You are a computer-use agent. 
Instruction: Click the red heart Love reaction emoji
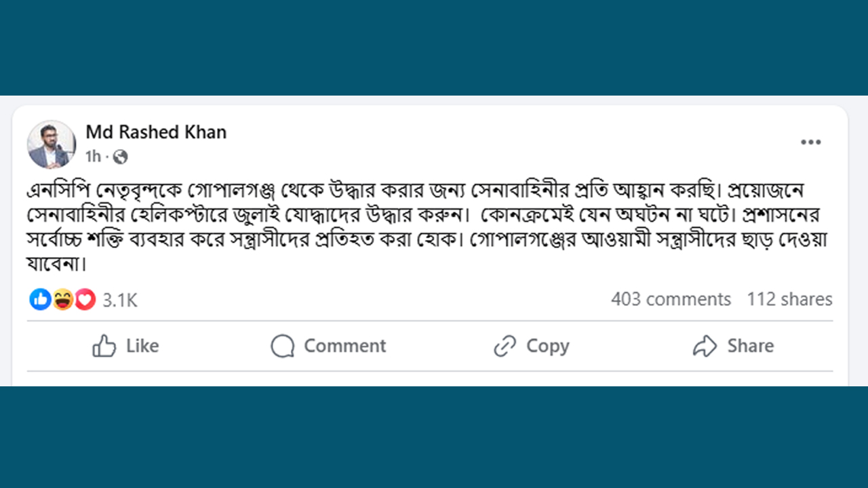click(85, 299)
